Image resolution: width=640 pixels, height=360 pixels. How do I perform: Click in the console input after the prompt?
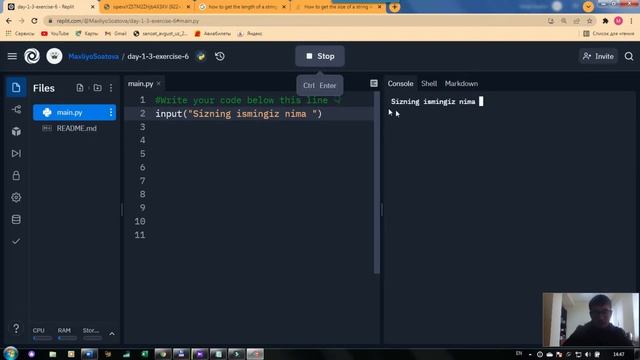pos(481,101)
